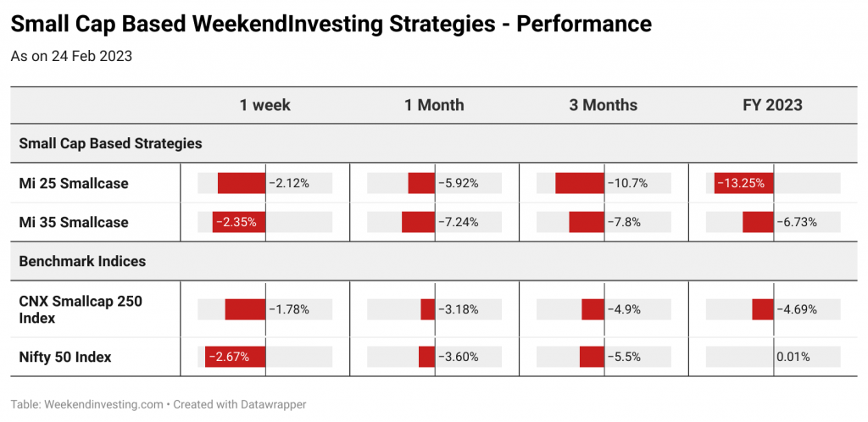
Task: Click the 3 Months column header
Action: coord(604,105)
